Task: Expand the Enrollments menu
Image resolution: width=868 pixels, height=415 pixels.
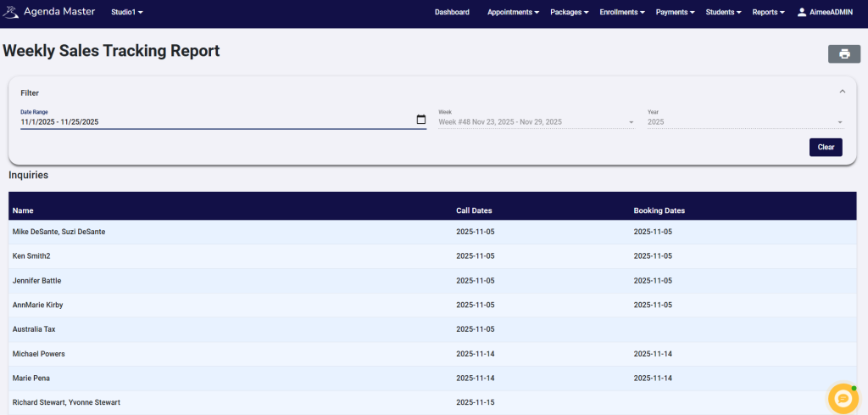Action: pyautogui.click(x=623, y=13)
